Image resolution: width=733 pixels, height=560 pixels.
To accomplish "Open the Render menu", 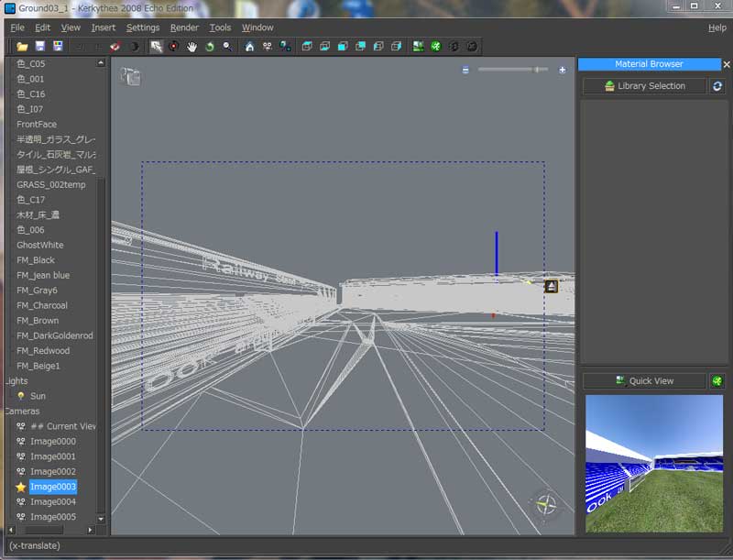I will (184, 27).
